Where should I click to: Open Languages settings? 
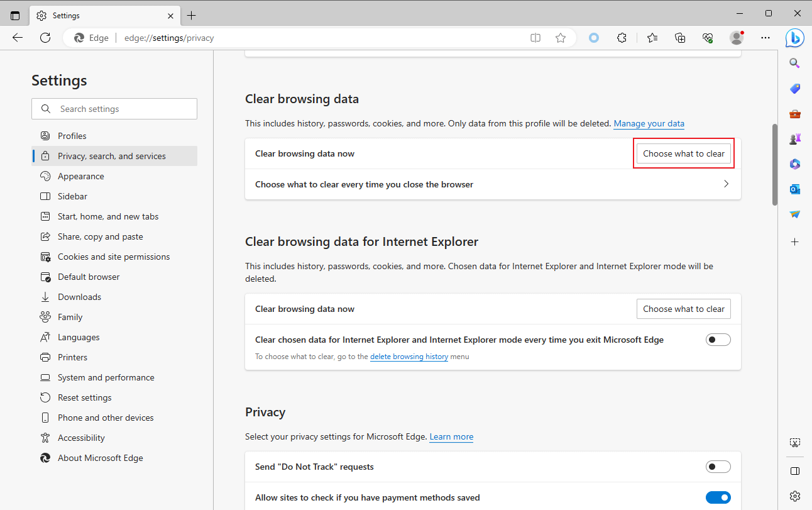114,337
